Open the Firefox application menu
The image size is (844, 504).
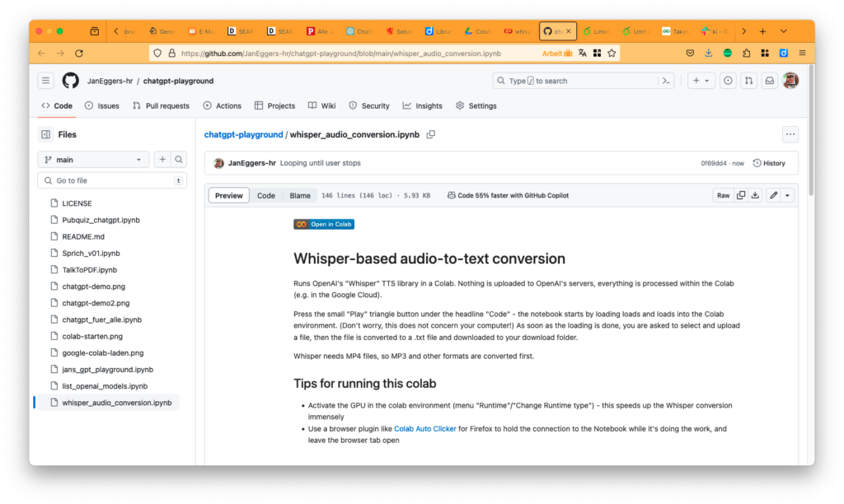click(802, 54)
